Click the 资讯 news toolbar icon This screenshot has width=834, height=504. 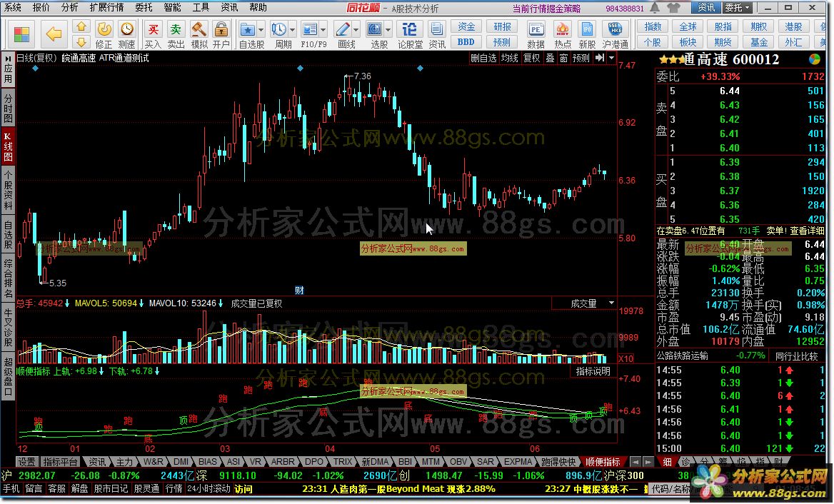(437, 34)
